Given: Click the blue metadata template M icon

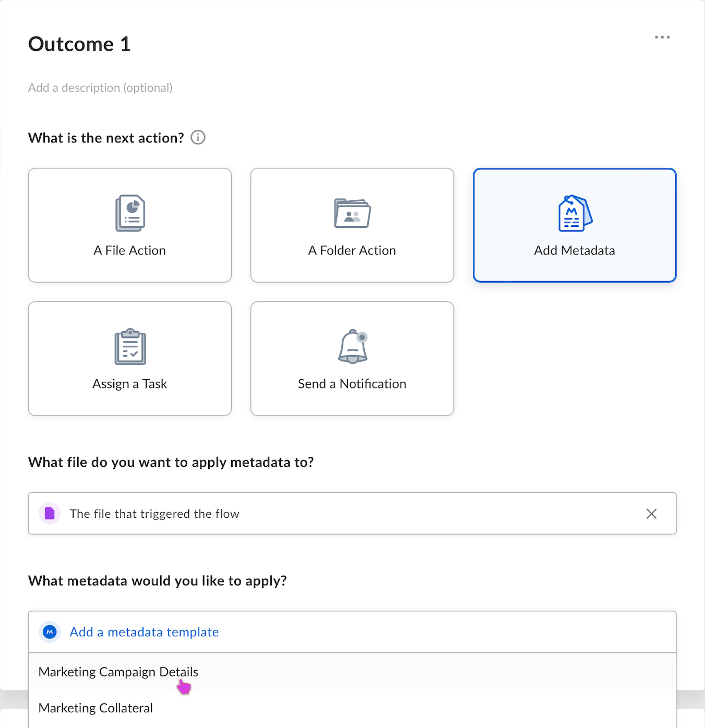Looking at the screenshot, I should 50,632.
